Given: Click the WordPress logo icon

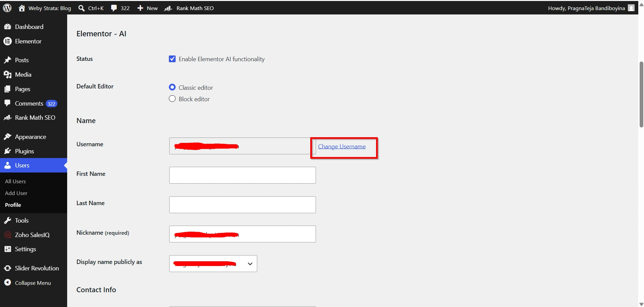Looking at the screenshot, I should 7,8.
